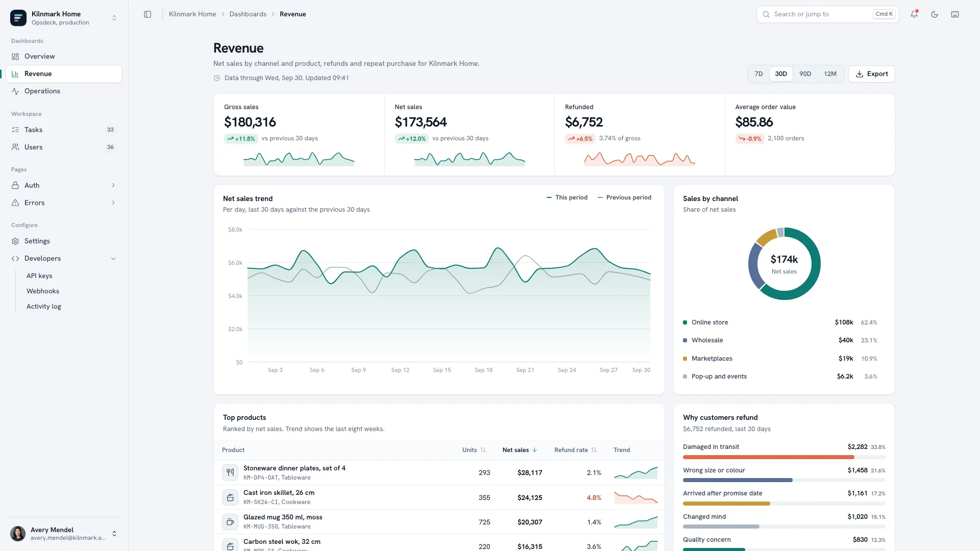The height and width of the screenshot is (551, 980).
Task: Click the Online store legend color swatch
Action: (x=685, y=322)
